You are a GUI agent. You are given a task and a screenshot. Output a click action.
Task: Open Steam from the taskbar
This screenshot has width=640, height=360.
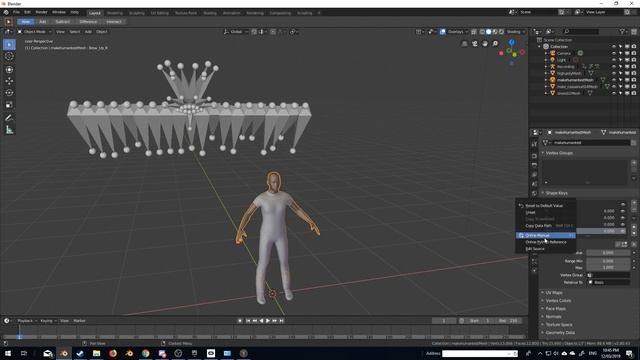point(80,353)
